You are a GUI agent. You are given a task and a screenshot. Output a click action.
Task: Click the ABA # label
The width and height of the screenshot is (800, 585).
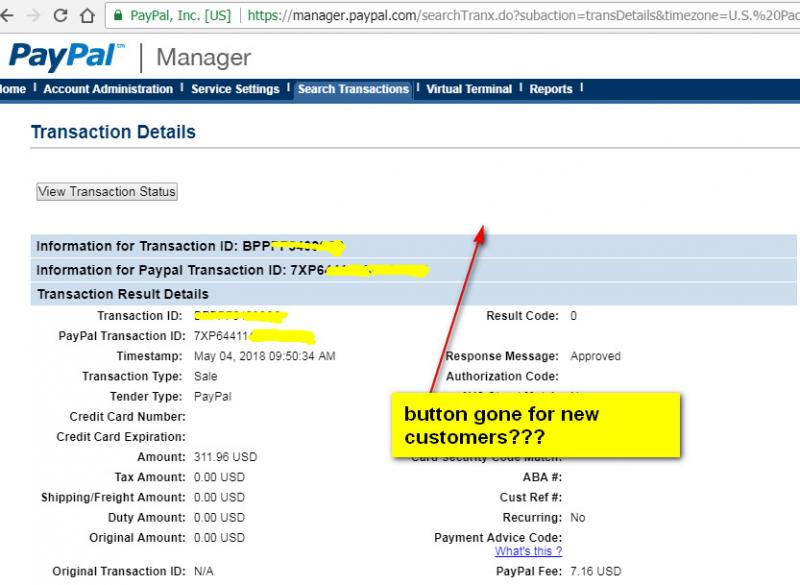click(542, 477)
